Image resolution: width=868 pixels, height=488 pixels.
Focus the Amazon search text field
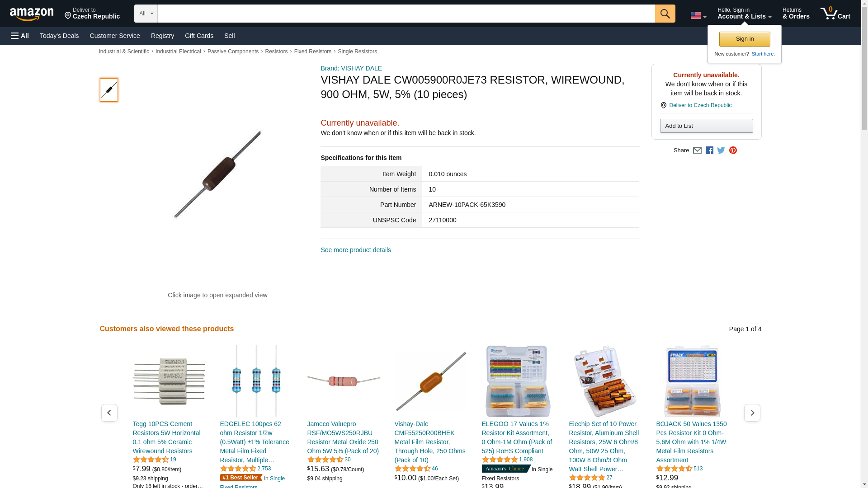click(406, 14)
